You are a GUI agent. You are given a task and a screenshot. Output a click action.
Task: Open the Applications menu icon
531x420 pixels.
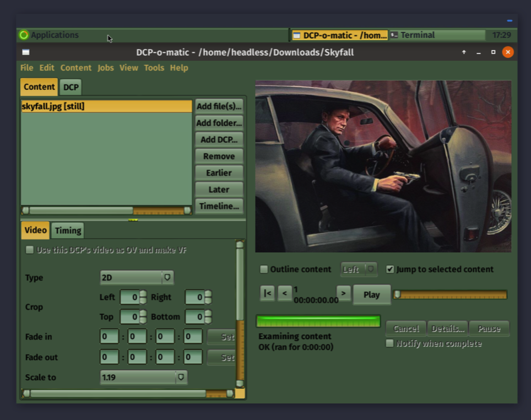pos(24,35)
